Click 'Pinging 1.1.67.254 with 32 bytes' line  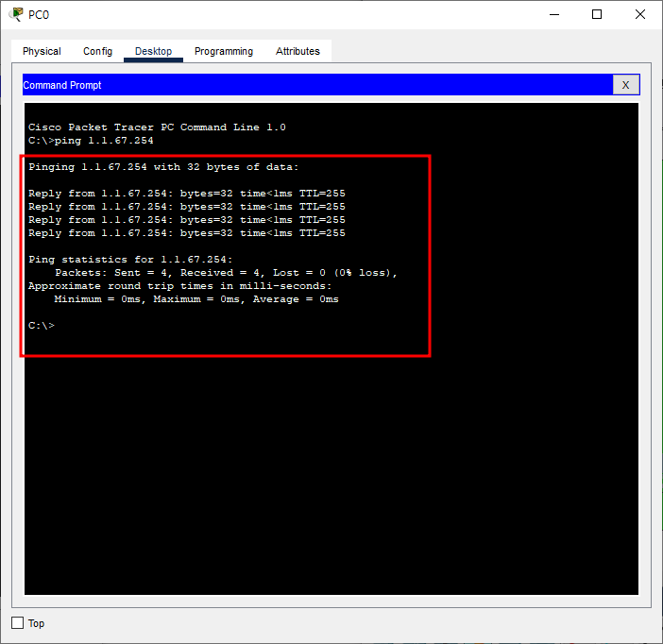[163, 167]
